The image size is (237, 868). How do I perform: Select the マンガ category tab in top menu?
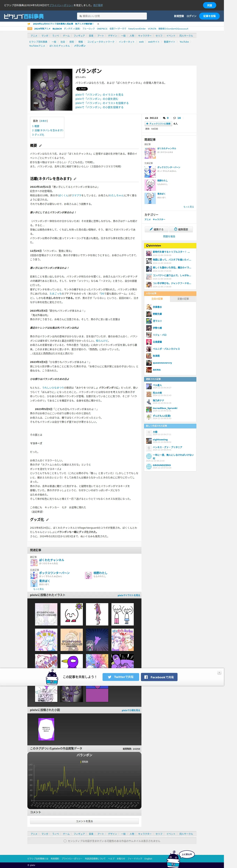(45, 36)
